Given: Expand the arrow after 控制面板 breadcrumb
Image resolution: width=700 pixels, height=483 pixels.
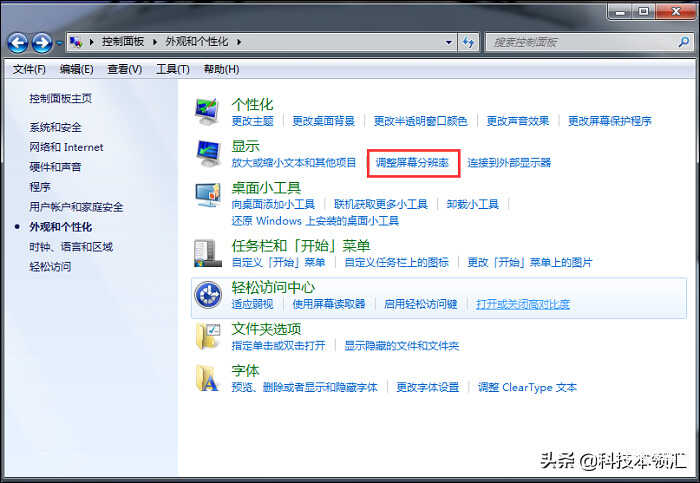Looking at the screenshot, I should (154, 42).
